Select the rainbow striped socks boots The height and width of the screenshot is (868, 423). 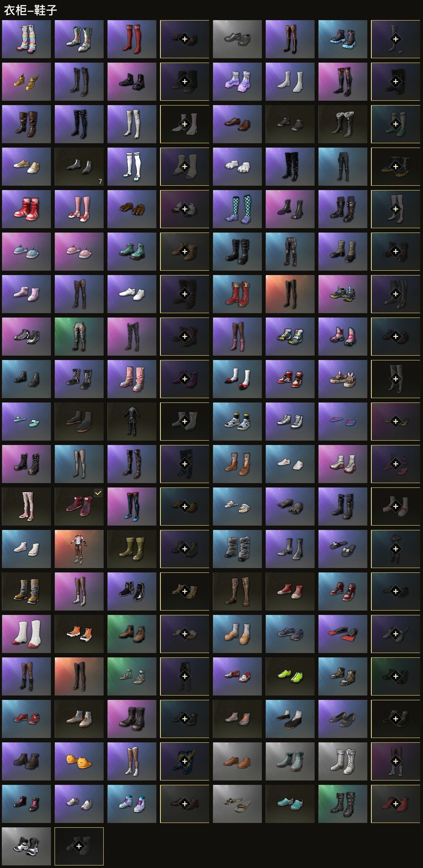click(x=26, y=39)
